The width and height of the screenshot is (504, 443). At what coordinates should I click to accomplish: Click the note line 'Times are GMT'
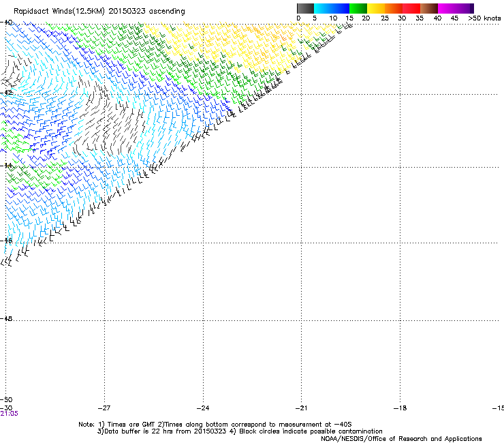point(131,425)
